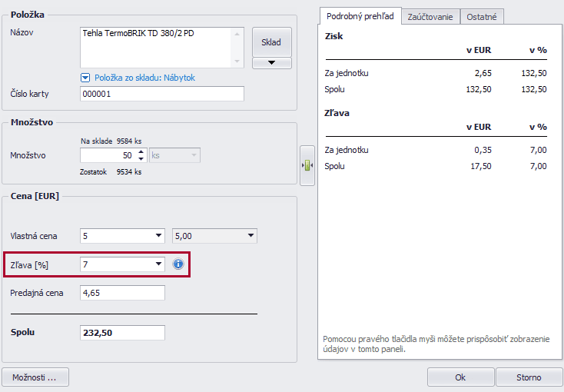This screenshot has width=564, height=392.
Task: Click Zľava Za jednotku value 0,35
Action: (483, 150)
